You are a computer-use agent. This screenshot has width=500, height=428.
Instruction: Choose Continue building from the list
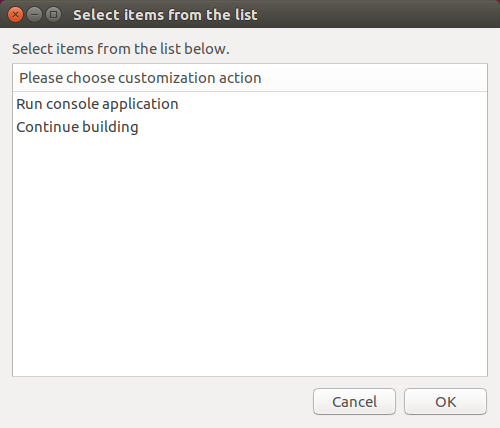250,127
